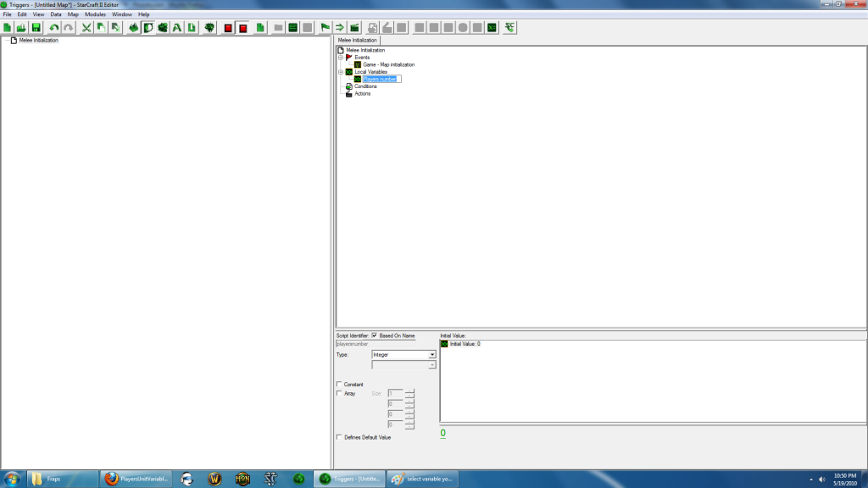This screenshot has width=868, height=488.
Task: Select Melee Initialization in left trigger list
Action: coord(38,41)
